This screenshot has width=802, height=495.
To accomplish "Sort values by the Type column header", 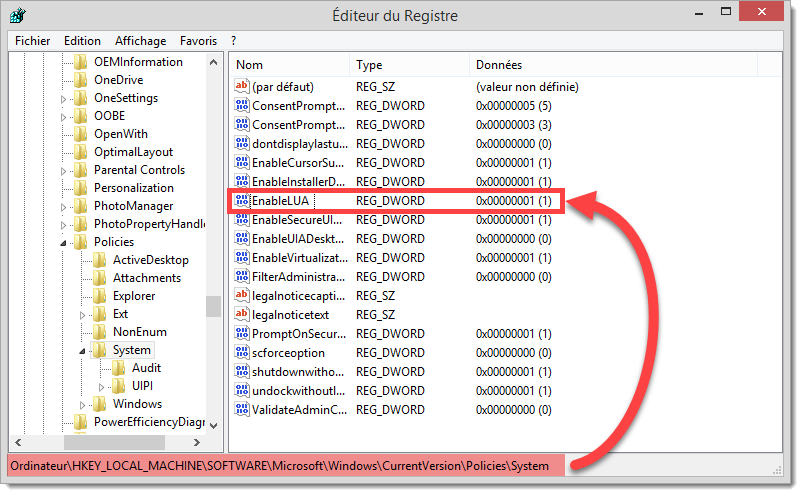I will tap(410, 65).
